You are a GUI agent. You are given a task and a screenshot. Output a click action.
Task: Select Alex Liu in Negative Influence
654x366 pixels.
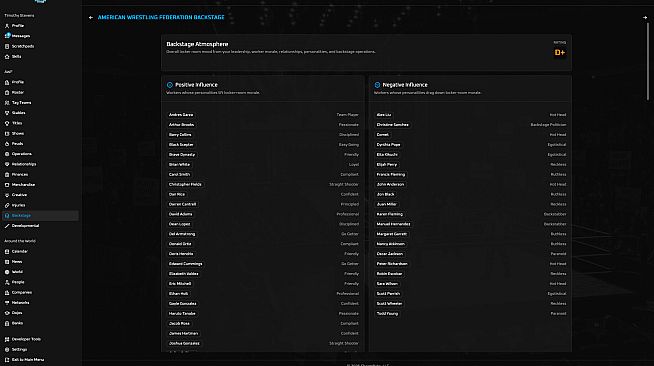384,115
